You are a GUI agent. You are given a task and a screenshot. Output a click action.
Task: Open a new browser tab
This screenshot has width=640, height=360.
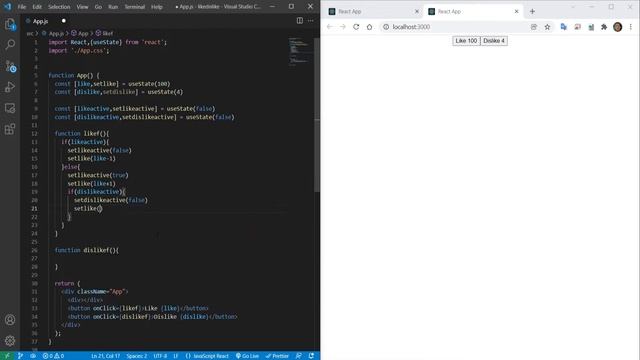coord(532,11)
